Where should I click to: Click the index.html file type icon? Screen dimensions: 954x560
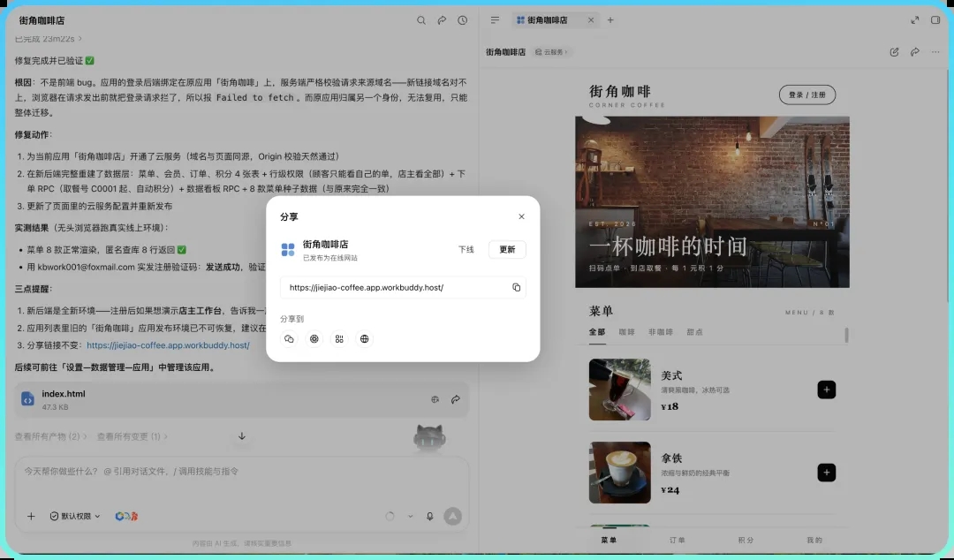[x=27, y=398]
